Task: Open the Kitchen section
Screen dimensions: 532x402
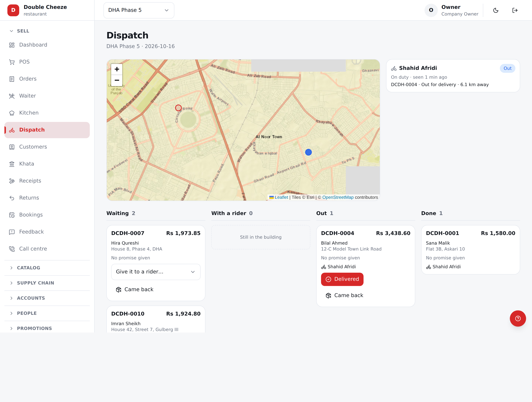Action: 47,113
